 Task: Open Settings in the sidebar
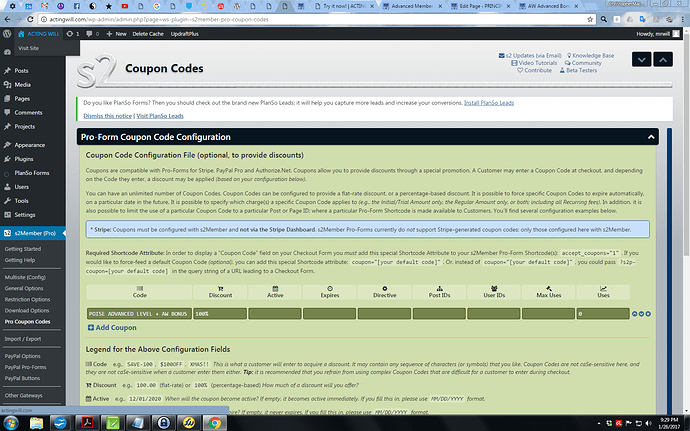(25, 215)
